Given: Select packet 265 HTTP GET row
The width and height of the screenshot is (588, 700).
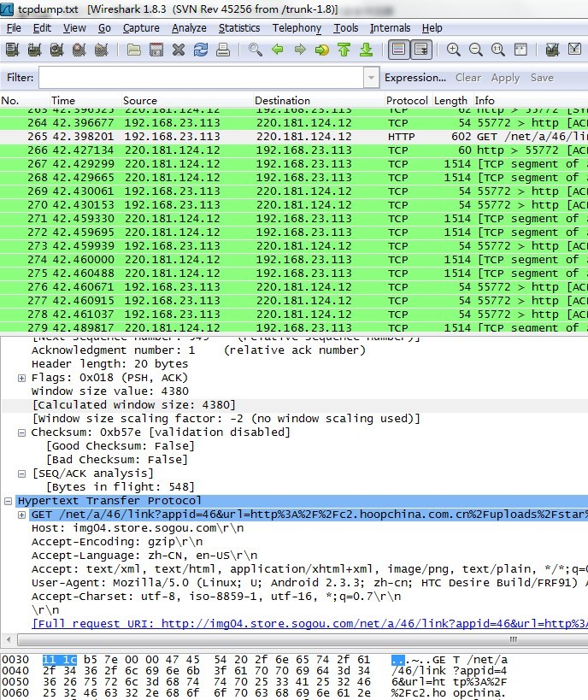Looking at the screenshot, I should (x=294, y=137).
